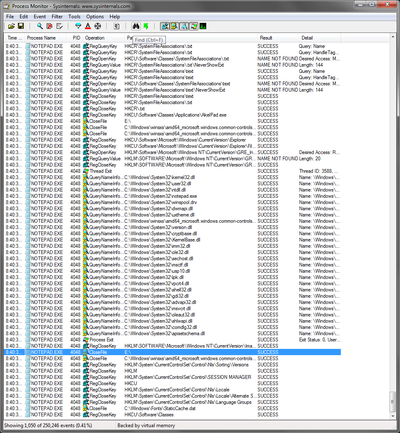The image size is (400, 433).
Task: Click the Highlight icon with red underline
Action: click(88, 26)
